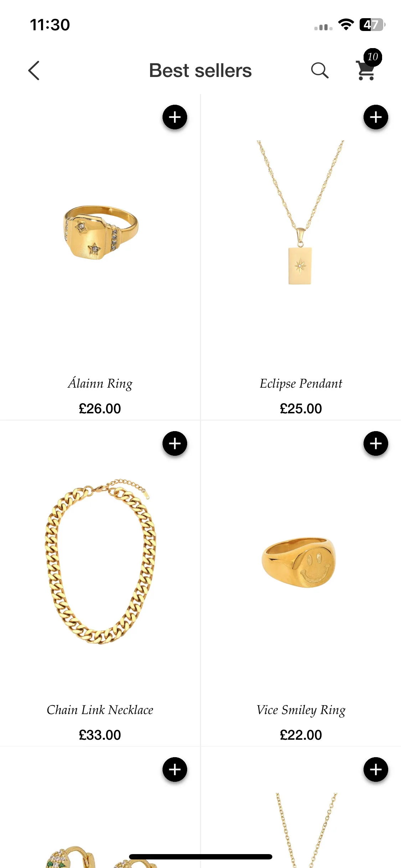
Task: Open the Eclipse Pendant product image
Action: (300, 212)
